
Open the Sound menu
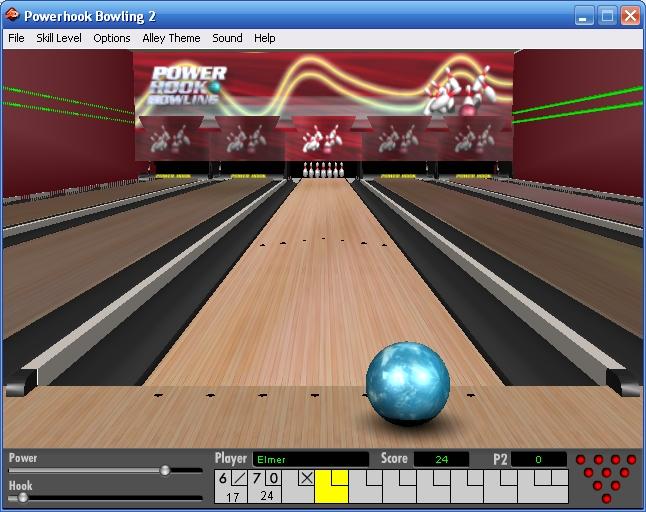tap(227, 38)
